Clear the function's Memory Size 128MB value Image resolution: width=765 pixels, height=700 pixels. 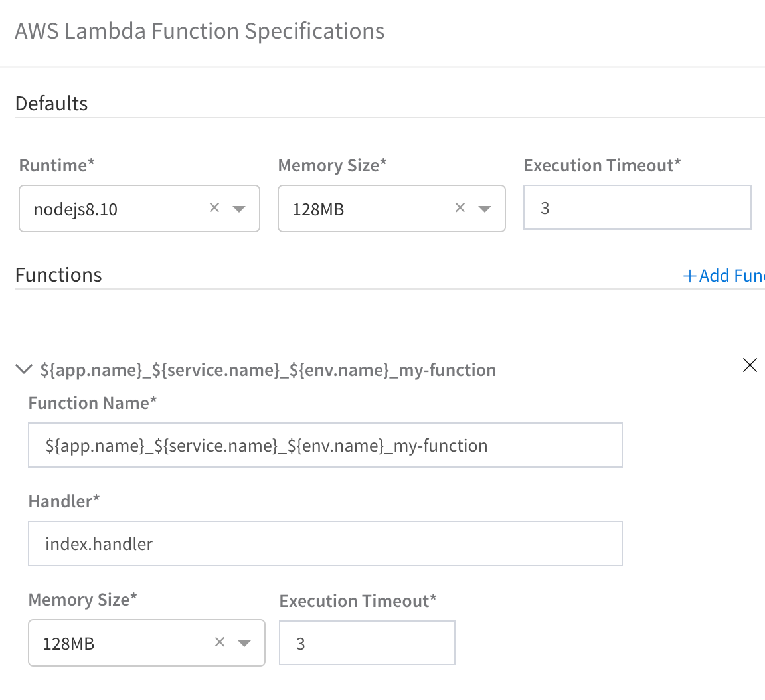(x=220, y=642)
